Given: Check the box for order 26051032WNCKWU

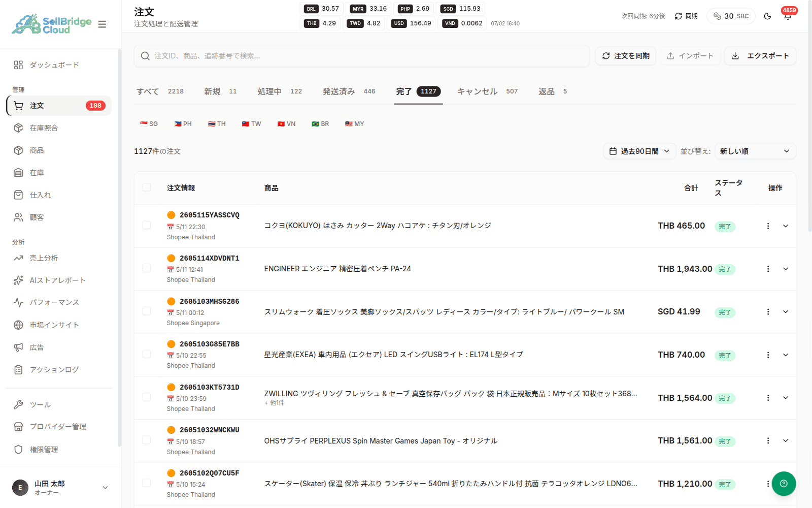Looking at the screenshot, I should [147, 440].
